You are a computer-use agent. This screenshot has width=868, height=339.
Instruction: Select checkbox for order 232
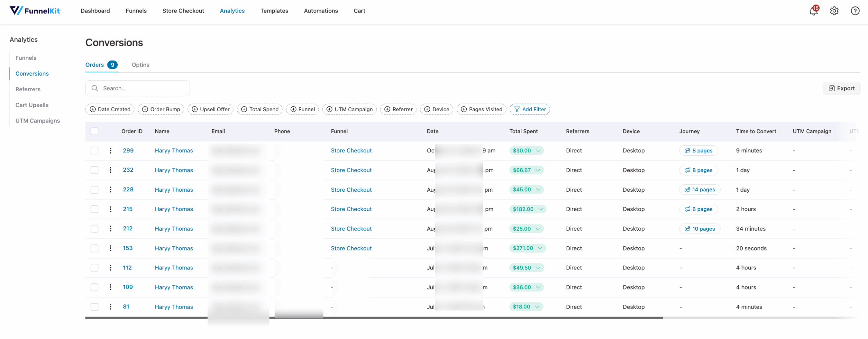(95, 170)
